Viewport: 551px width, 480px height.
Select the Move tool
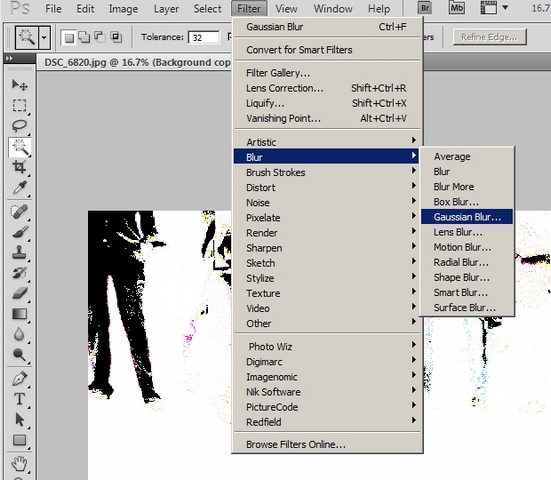pos(19,85)
